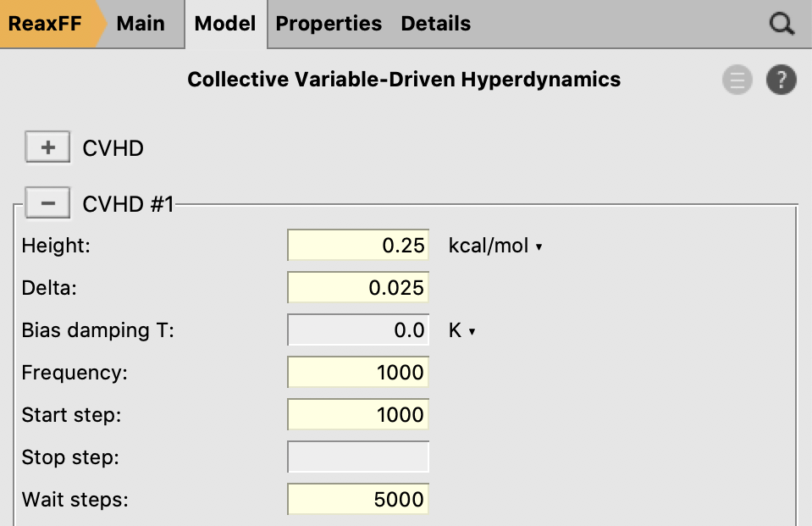The height and width of the screenshot is (526, 812).
Task: Select the Details tab
Action: tap(435, 24)
